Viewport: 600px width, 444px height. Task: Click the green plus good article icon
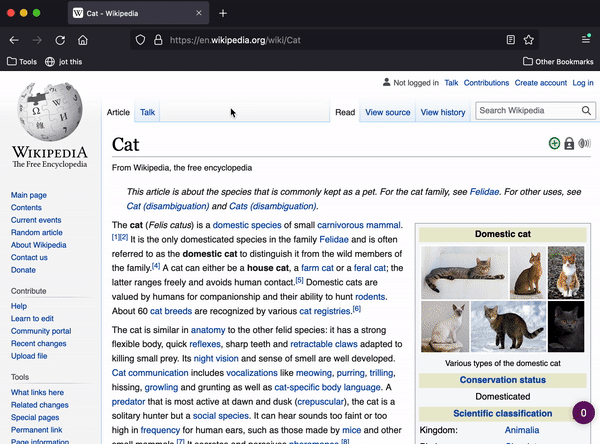click(x=554, y=144)
